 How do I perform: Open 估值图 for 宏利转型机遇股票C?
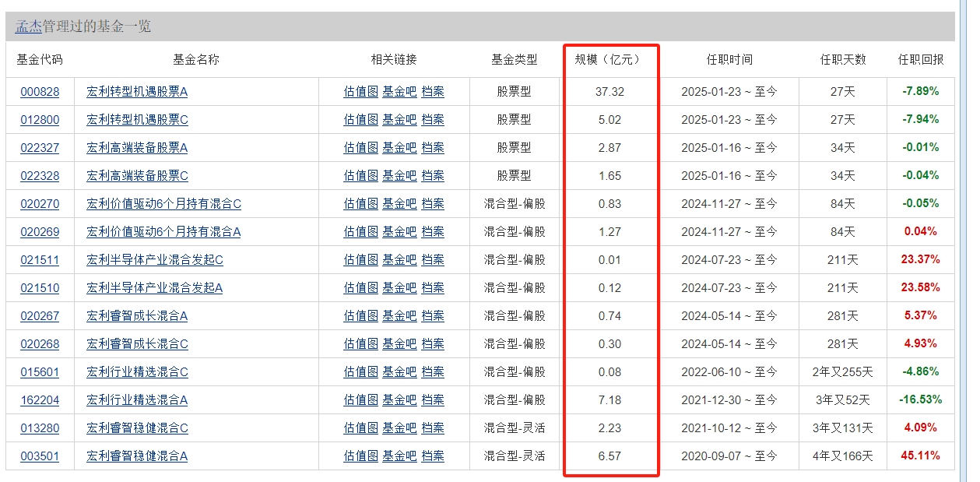click(361, 120)
